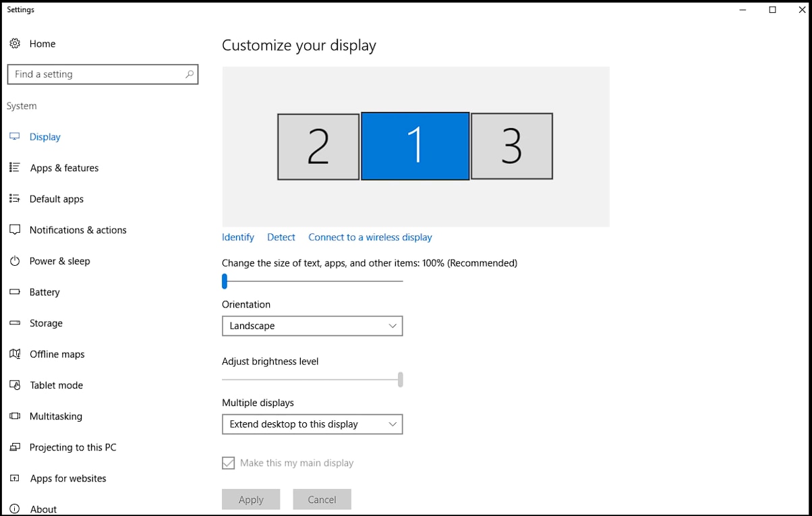Screen dimensions: 812x516
Task: Click the brightness level slider handle
Action: point(401,380)
